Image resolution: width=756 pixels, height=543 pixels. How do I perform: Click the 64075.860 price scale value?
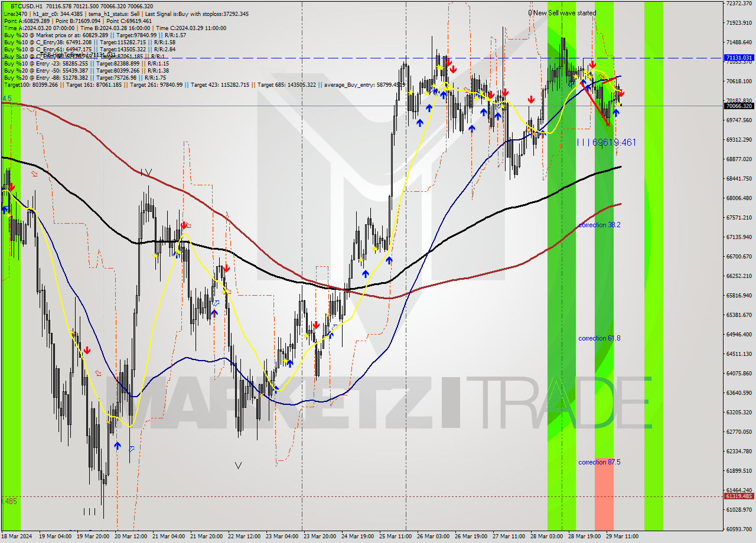(x=738, y=374)
